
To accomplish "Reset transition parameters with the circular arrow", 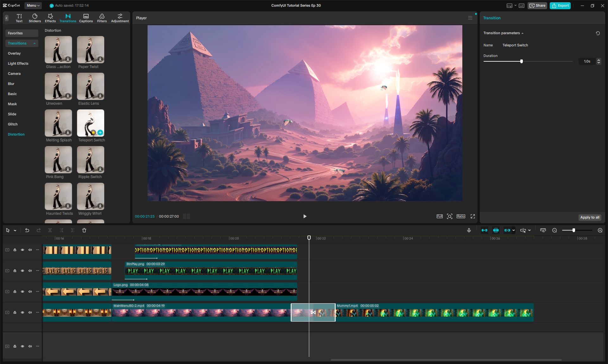I will coord(598,33).
